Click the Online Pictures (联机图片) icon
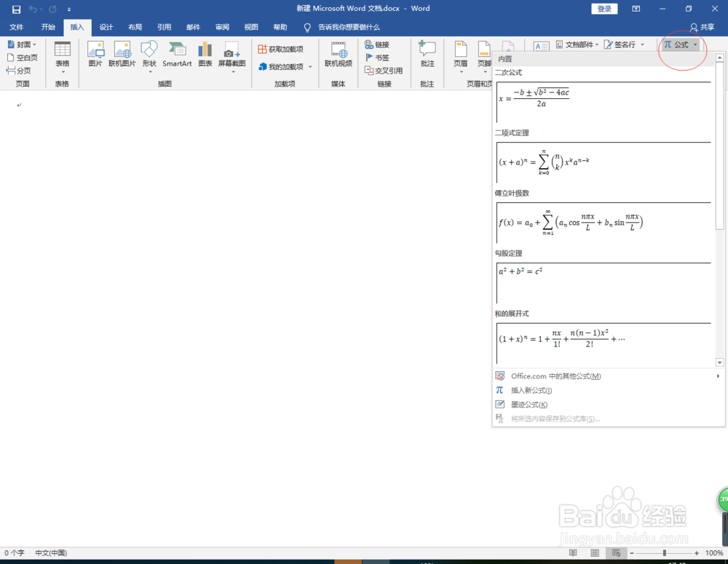The image size is (728, 564). [122, 55]
